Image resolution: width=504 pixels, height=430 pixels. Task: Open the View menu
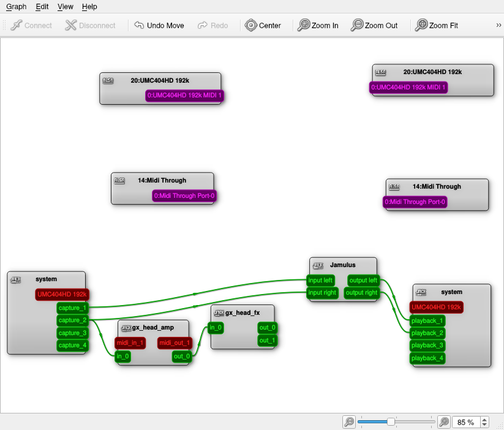click(x=65, y=7)
